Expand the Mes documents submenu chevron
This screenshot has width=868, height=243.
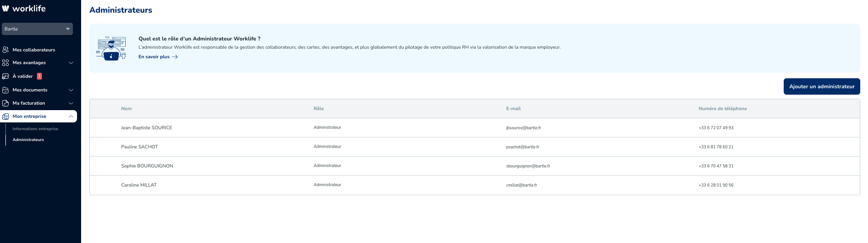tap(71, 90)
